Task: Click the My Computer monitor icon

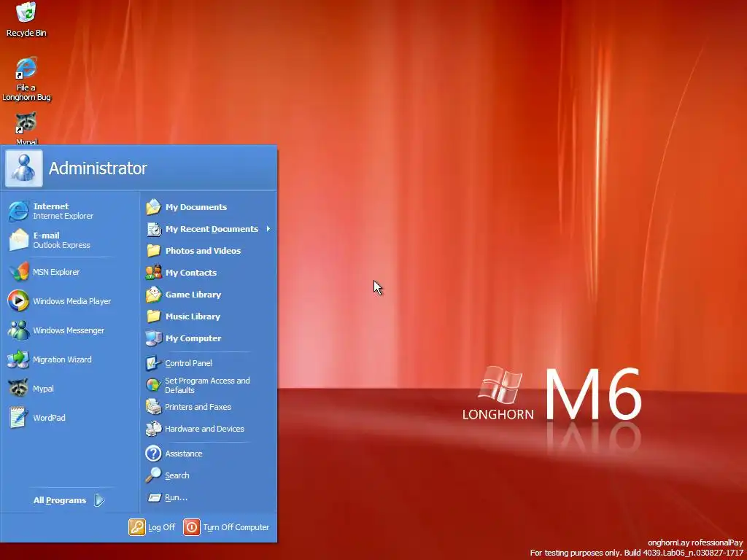Action: [153, 338]
